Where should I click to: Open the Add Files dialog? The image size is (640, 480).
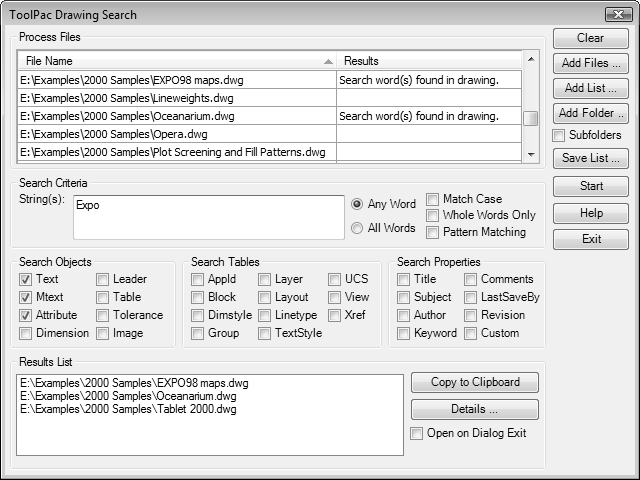point(591,63)
